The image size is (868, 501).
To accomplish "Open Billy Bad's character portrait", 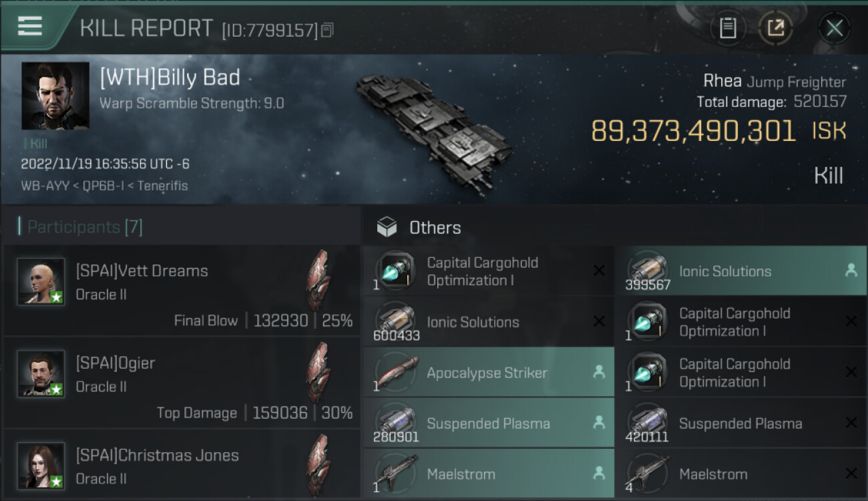I will pyautogui.click(x=55, y=96).
